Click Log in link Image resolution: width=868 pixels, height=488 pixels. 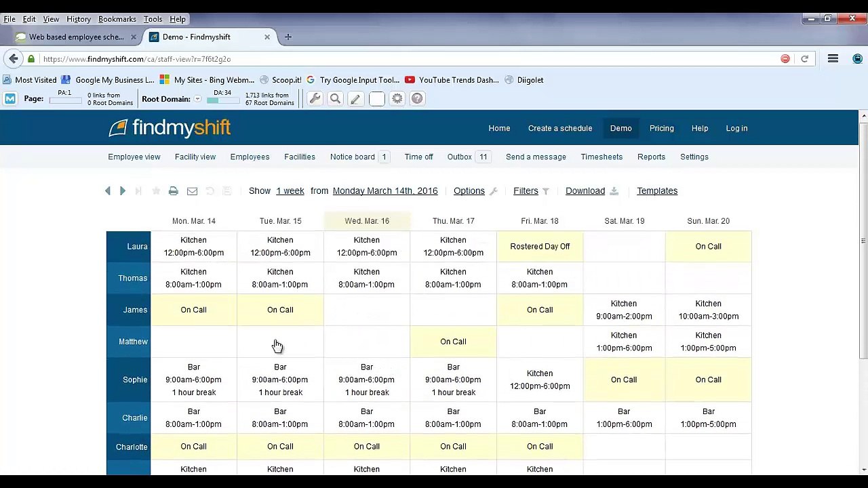pyautogui.click(x=736, y=128)
